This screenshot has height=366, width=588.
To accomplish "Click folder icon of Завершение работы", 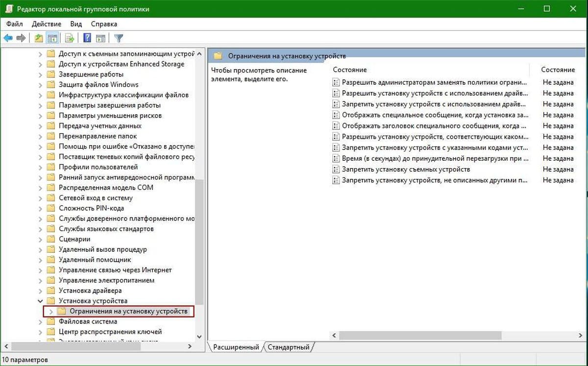I will 50,74.
